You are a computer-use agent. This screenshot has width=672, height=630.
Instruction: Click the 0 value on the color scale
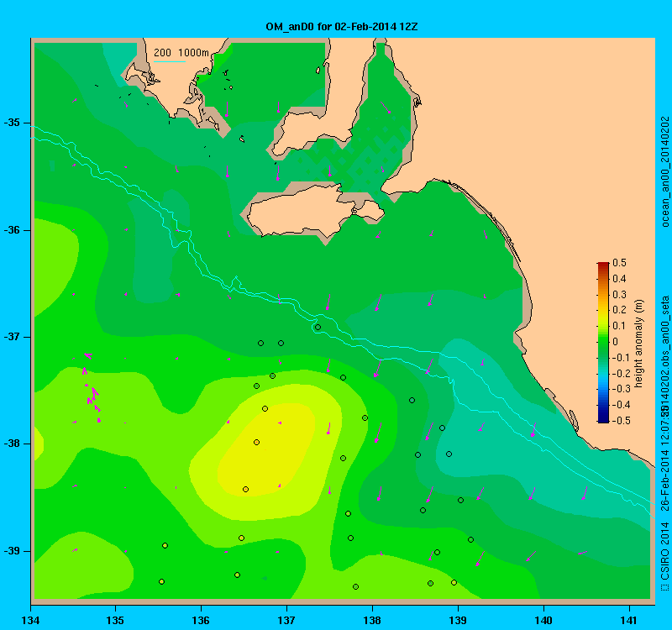pyautogui.click(x=616, y=342)
